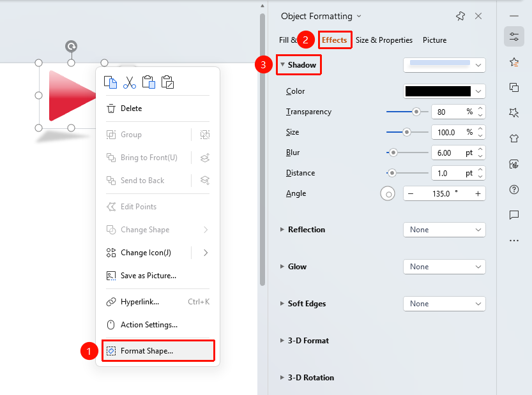Click the more options ellipsis in sidebar

[514, 241]
